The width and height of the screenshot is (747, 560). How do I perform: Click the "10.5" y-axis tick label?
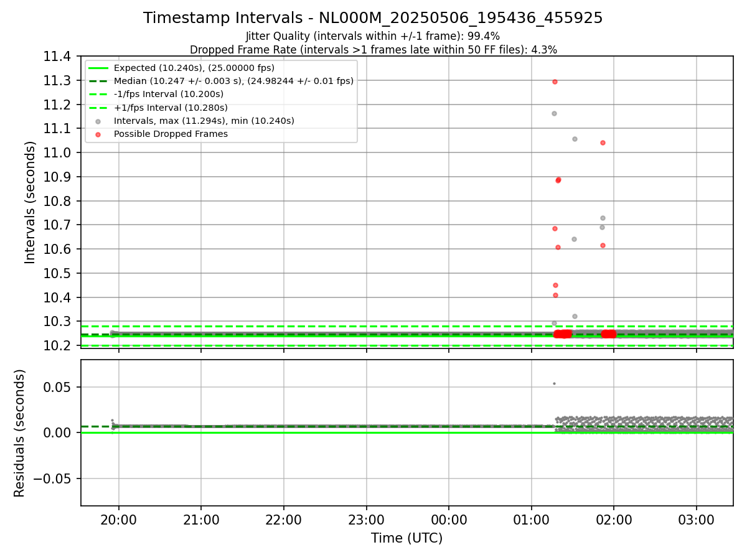[x=59, y=273]
